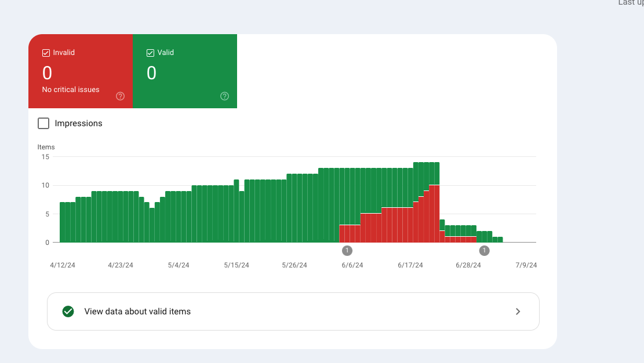
Task: Click the first green bar at chart's left
Action: click(62, 222)
